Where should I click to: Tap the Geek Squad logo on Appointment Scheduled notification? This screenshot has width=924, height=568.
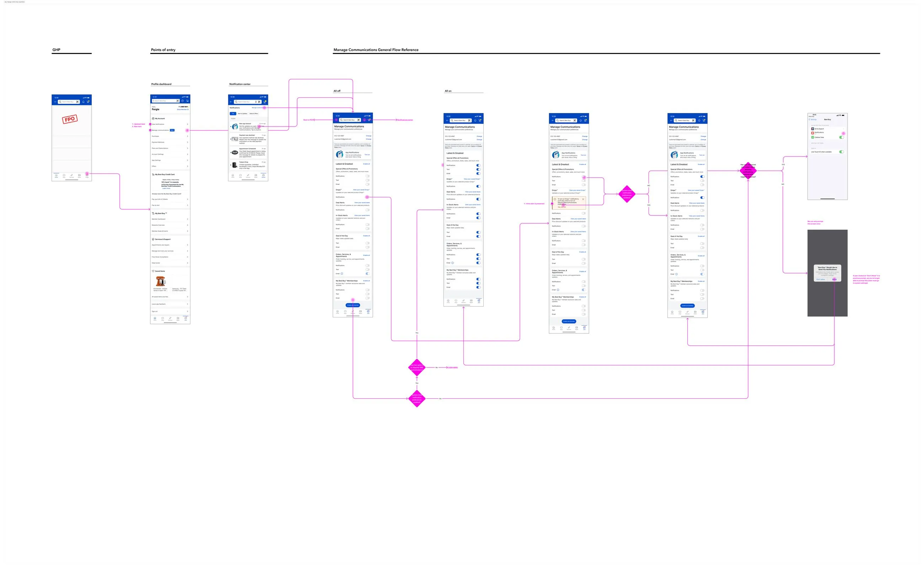click(x=235, y=152)
